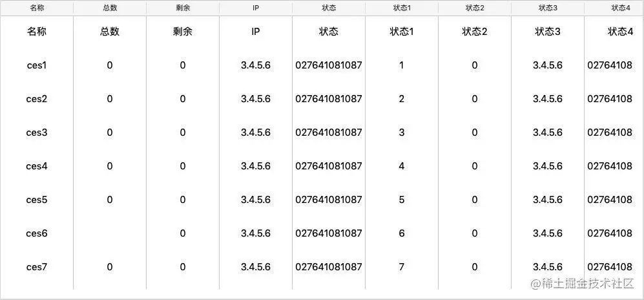Click small grey 名称 column header

tap(37, 8)
